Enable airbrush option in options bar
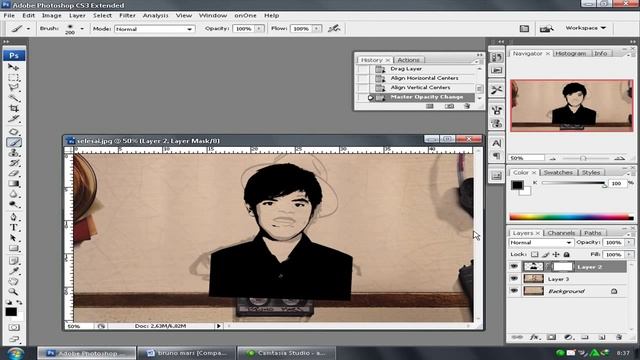Screen dimensions: 640x360 pyautogui.click(x=334, y=28)
